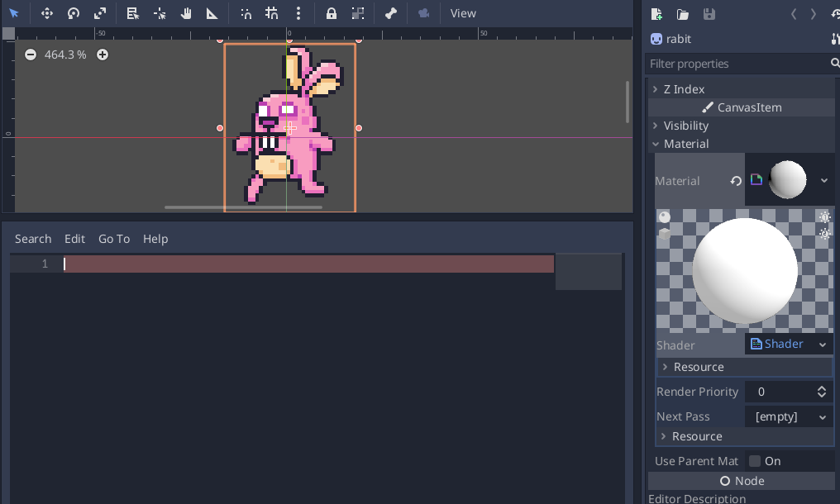
Task: Select the Move mode tool
Action: [47, 13]
